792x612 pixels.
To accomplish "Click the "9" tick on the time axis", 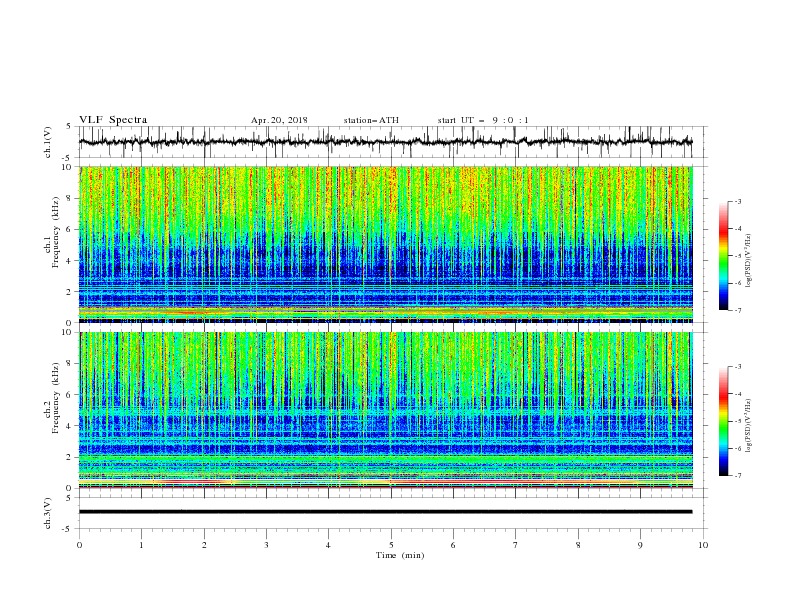I will 640,545.
